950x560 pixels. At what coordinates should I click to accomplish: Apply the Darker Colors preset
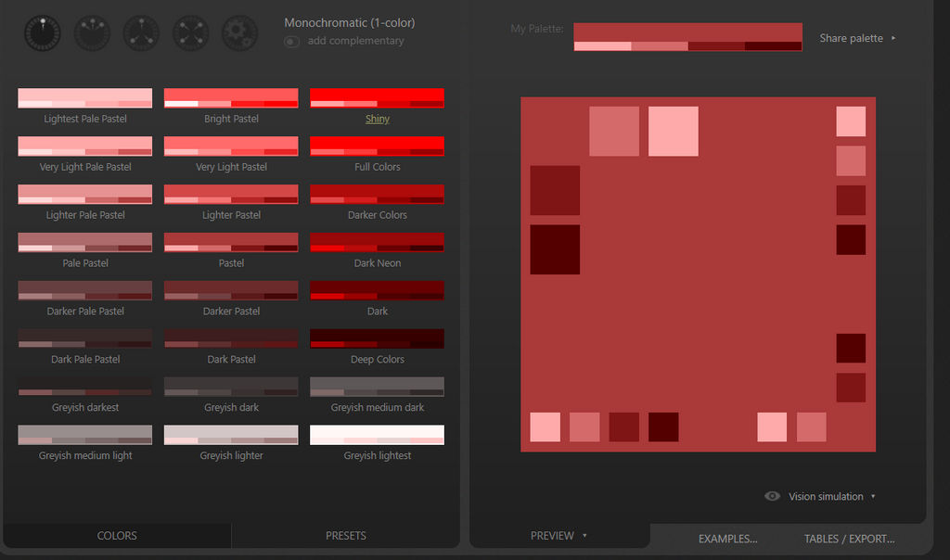click(x=377, y=195)
